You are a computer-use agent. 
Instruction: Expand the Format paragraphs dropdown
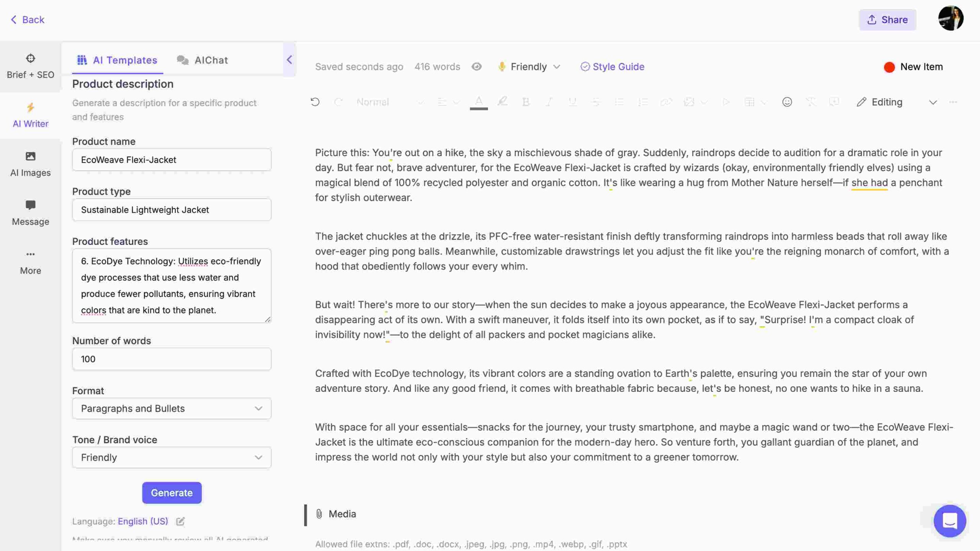point(171,408)
